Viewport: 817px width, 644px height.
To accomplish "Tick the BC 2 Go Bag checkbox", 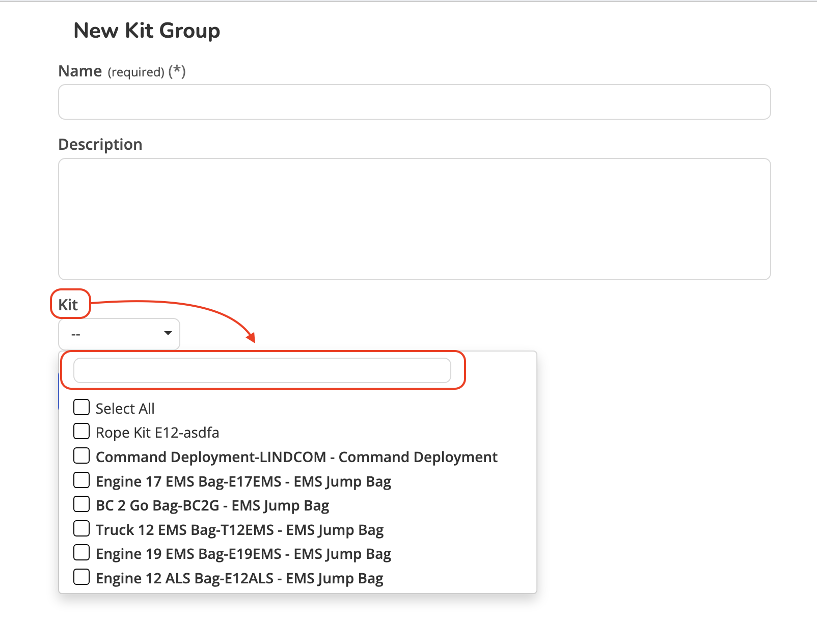I will tap(81, 504).
